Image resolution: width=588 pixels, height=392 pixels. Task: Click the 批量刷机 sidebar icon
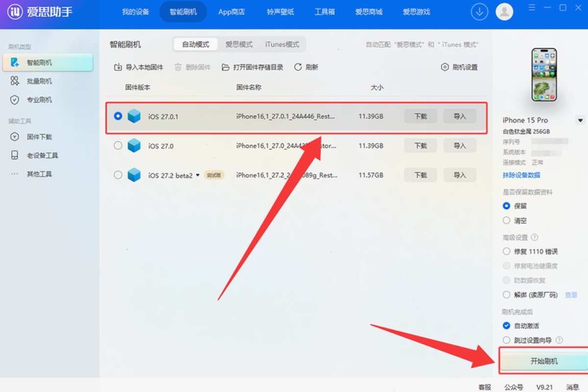[15, 81]
